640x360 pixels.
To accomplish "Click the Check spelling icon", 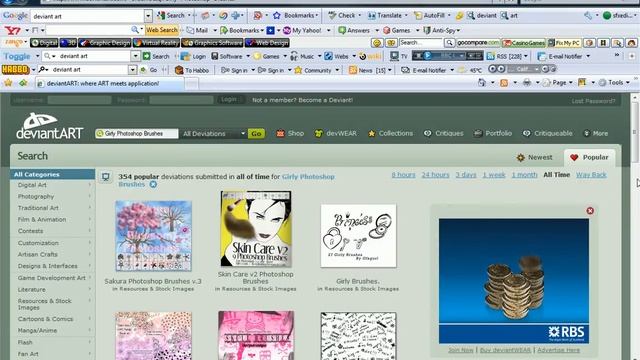I will [x=333, y=16].
